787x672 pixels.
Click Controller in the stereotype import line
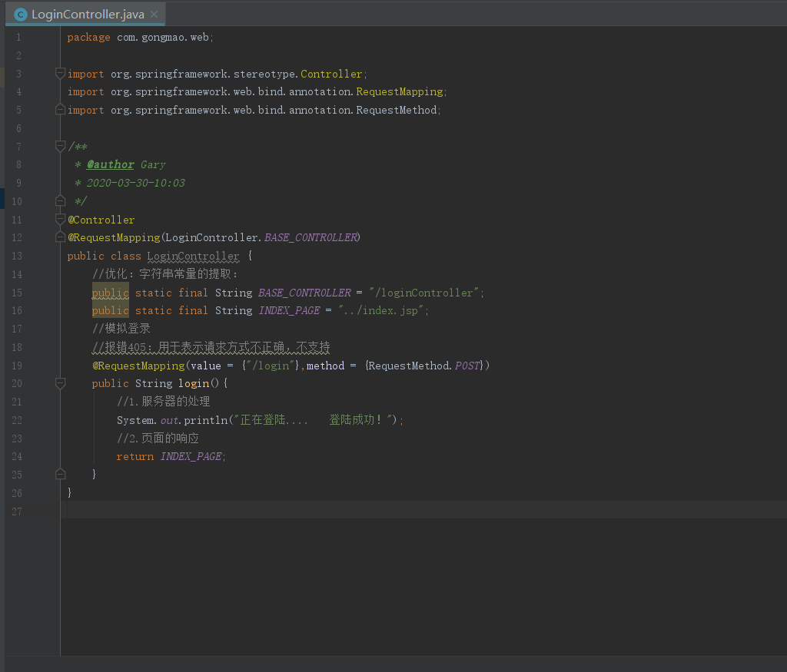[331, 74]
